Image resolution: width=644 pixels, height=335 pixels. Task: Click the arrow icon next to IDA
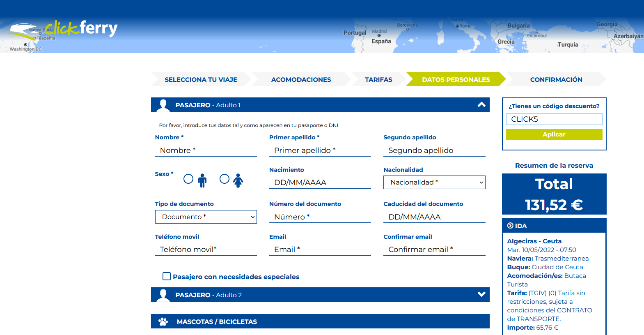pyautogui.click(x=510, y=225)
